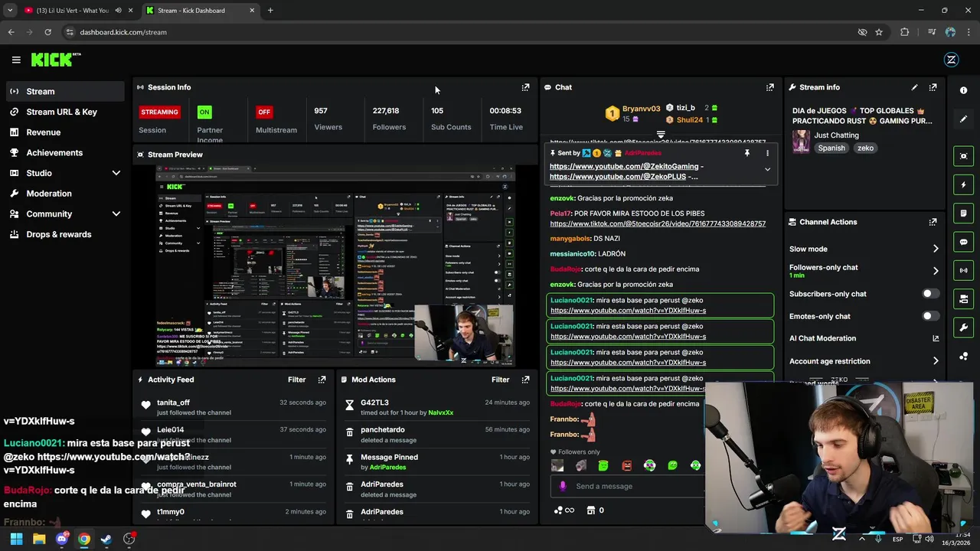Open the user avatar at top right
Screen dimensions: 980x551
point(952,60)
